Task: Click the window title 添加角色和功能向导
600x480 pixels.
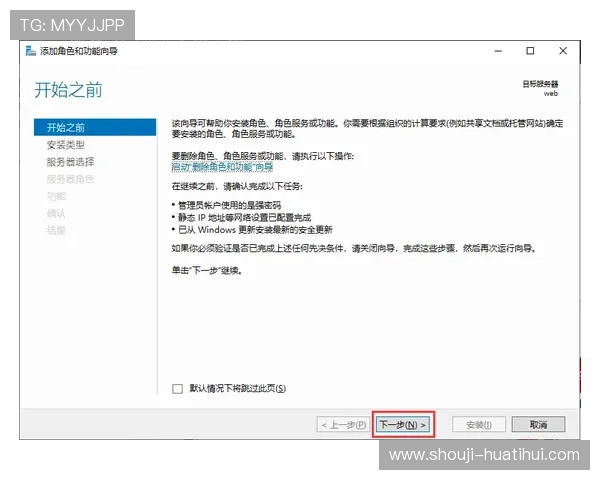Action: [x=79, y=51]
